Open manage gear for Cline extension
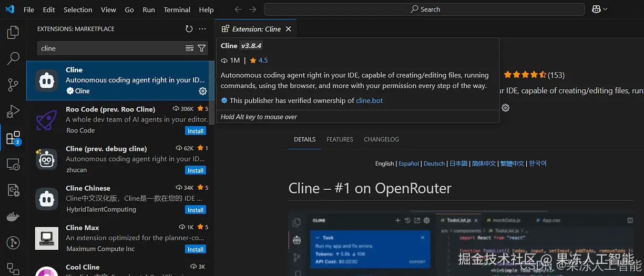 (x=202, y=91)
